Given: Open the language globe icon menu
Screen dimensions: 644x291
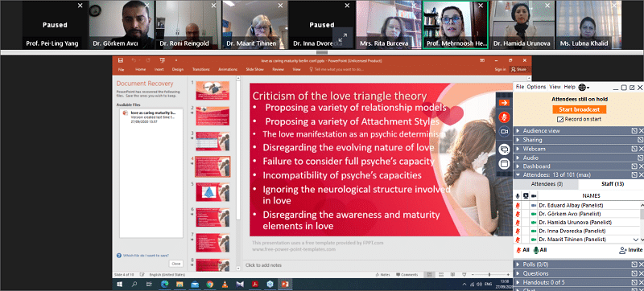Looking at the screenshot, I should (x=584, y=88).
